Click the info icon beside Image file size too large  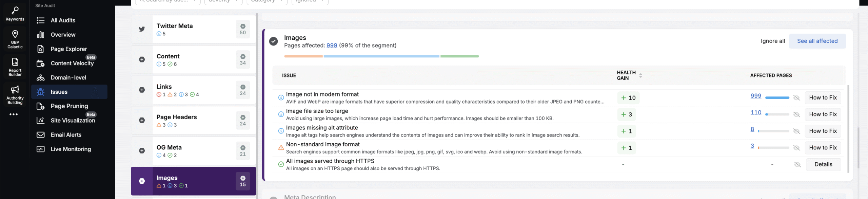(x=281, y=114)
